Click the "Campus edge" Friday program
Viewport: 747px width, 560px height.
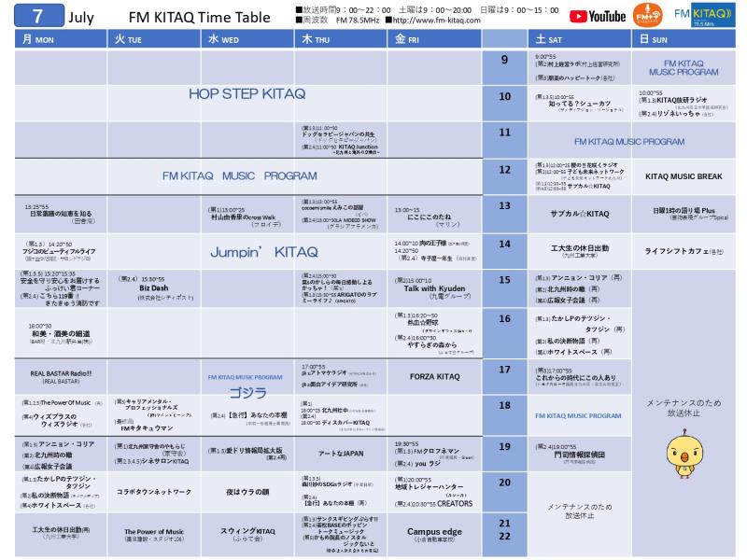tap(434, 531)
